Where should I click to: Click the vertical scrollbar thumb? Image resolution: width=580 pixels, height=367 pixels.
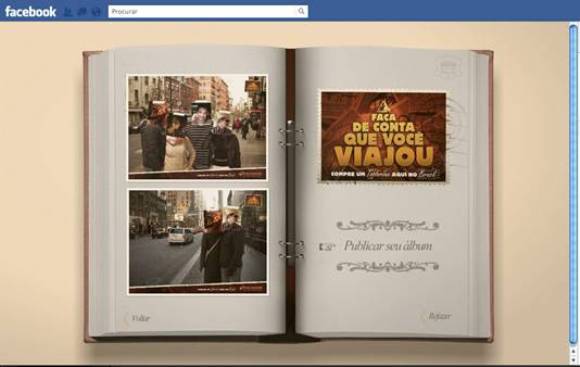[574, 185]
